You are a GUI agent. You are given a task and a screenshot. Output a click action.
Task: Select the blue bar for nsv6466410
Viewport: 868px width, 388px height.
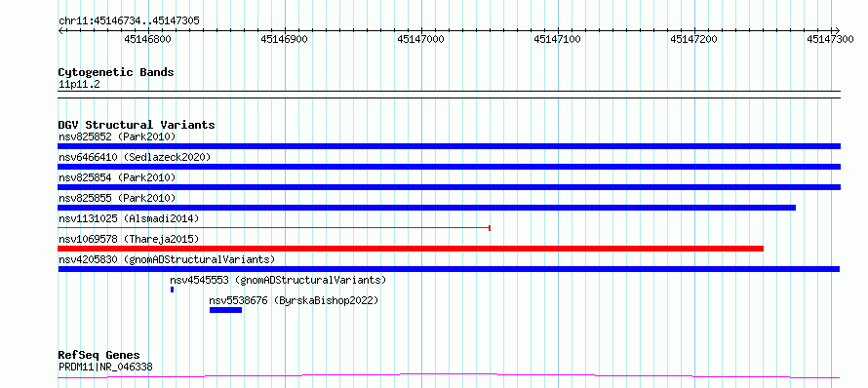pos(449,167)
